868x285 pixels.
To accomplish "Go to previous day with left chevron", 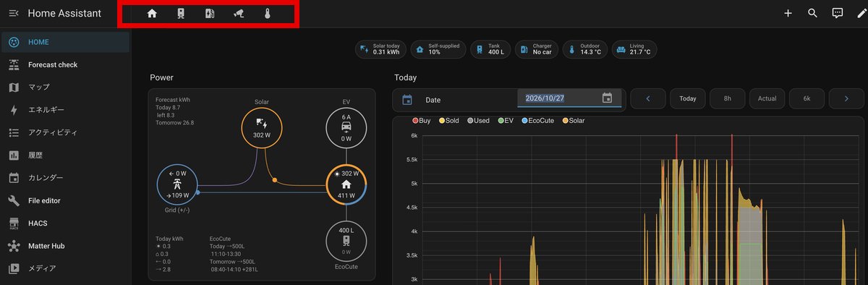I will tap(647, 98).
